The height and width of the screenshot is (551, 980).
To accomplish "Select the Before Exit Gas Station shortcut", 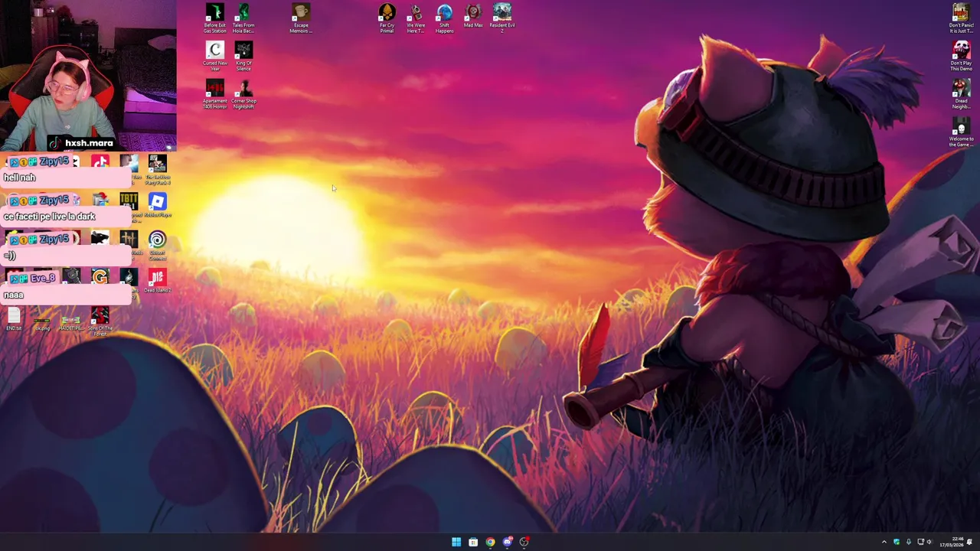I will point(215,18).
